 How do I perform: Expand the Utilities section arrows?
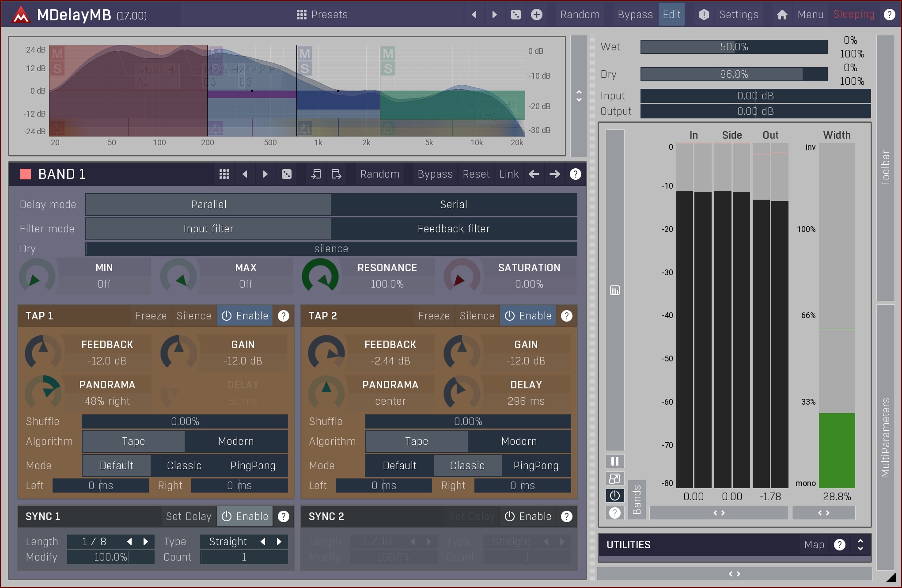(860, 545)
